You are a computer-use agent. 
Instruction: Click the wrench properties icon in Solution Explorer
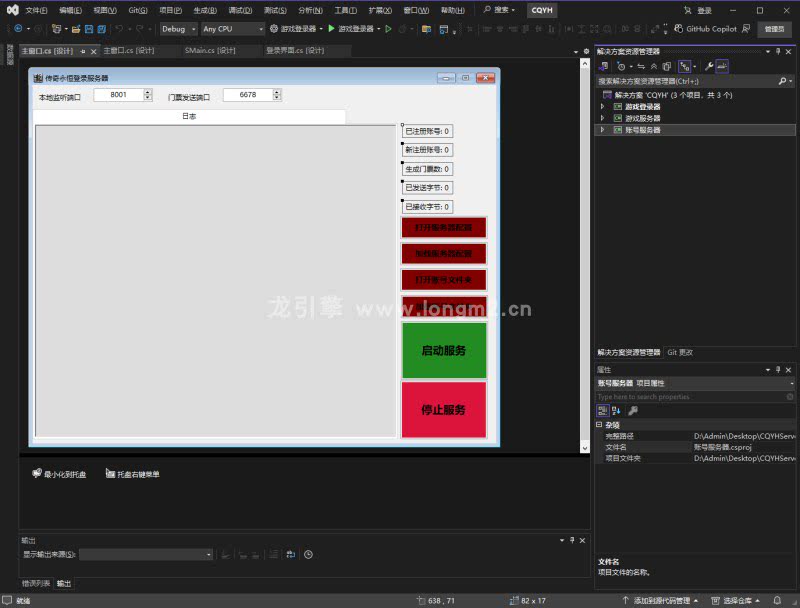(709, 66)
